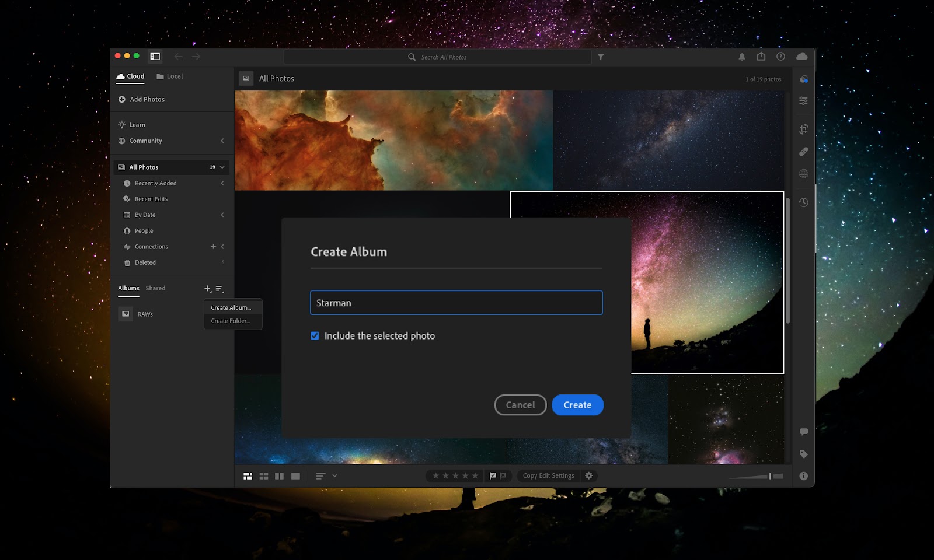Open the Masking tool
The image size is (934, 560).
[804, 174]
